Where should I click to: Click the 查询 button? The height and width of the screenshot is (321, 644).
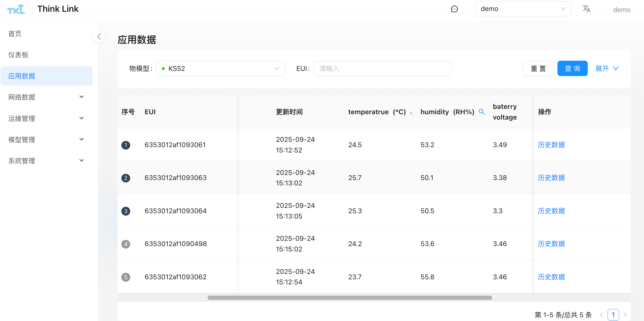pyautogui.click(x=572, y=68)
